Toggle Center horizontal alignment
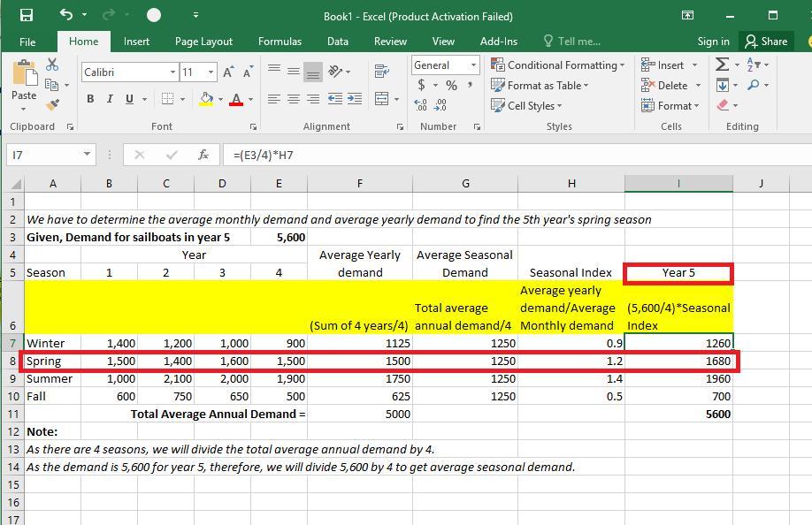 pos(294,99)
